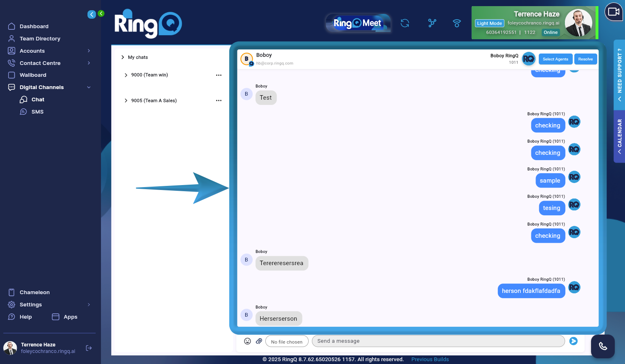Expand the My chats tree
The height and width of the screenshot is (364, 625).
pyautogui.click(x=123, y=57)
